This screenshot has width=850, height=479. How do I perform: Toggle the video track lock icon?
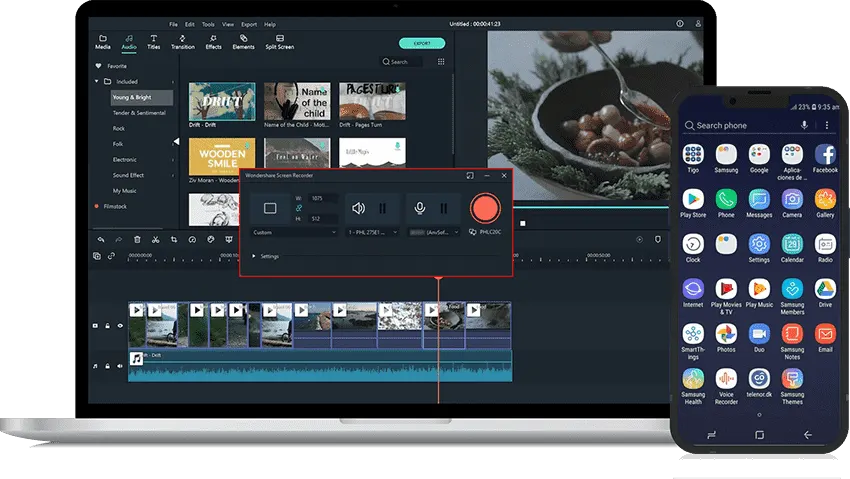point(107,326)
